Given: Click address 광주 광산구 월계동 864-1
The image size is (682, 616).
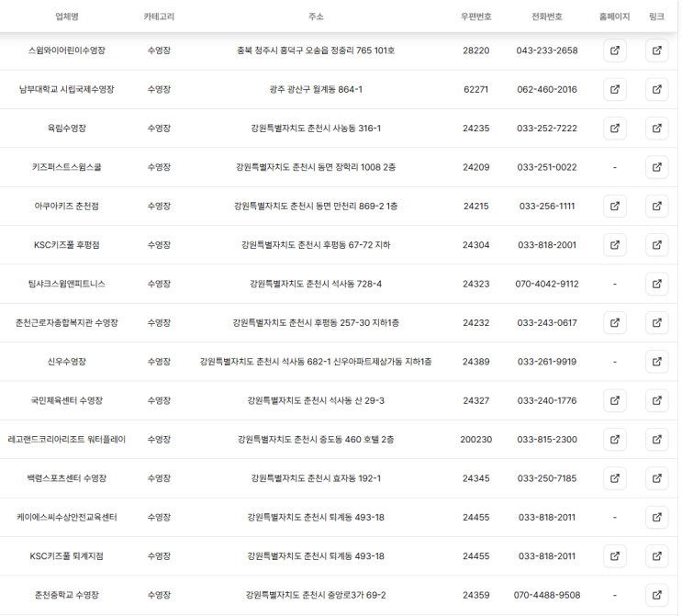Looking at the screenshot, I should point(316,89).
